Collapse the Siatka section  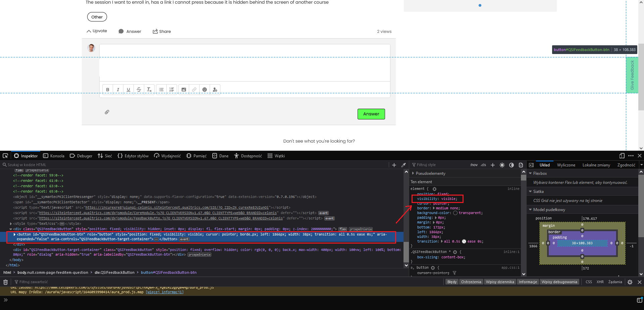(530, 192)
